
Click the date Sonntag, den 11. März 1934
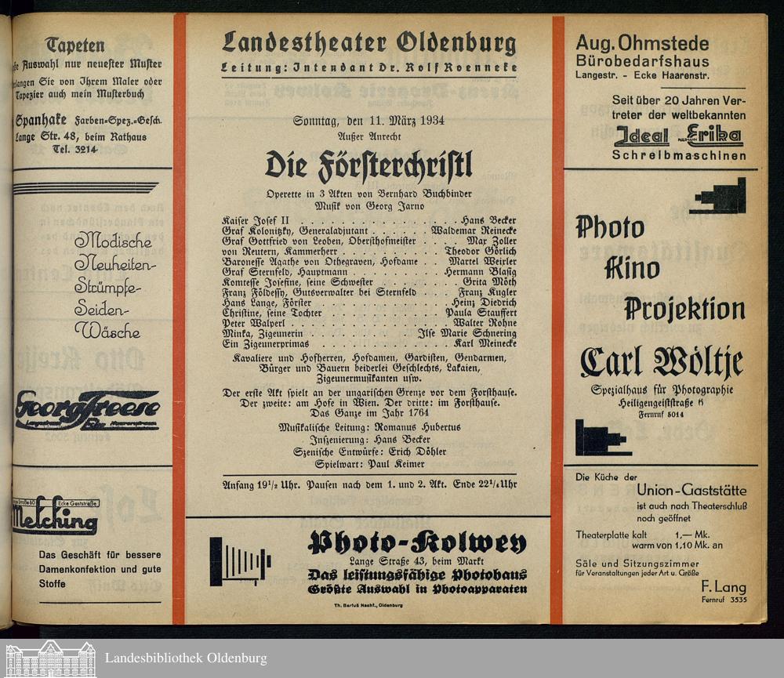[x=368, y=121]
